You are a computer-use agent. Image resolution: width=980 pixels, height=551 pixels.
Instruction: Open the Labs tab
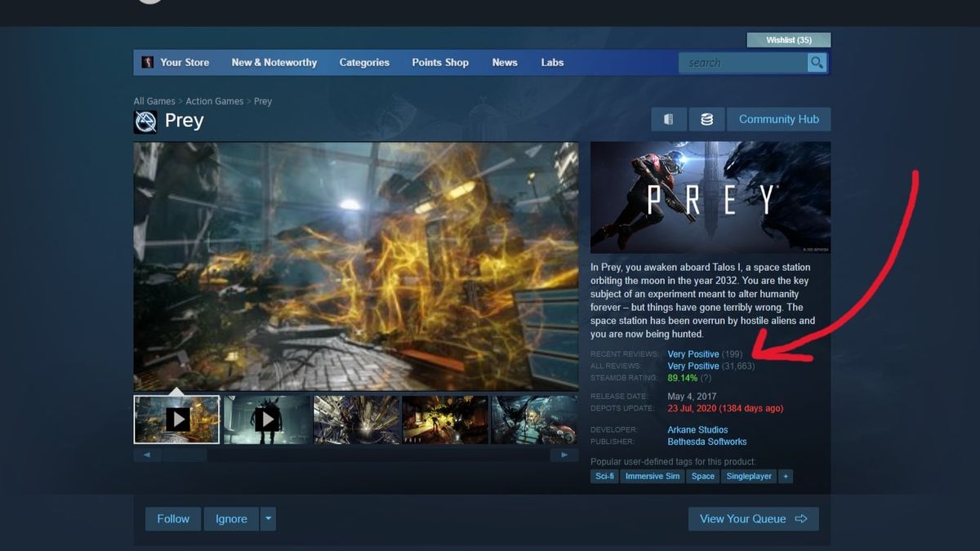(x=552, y=62)
